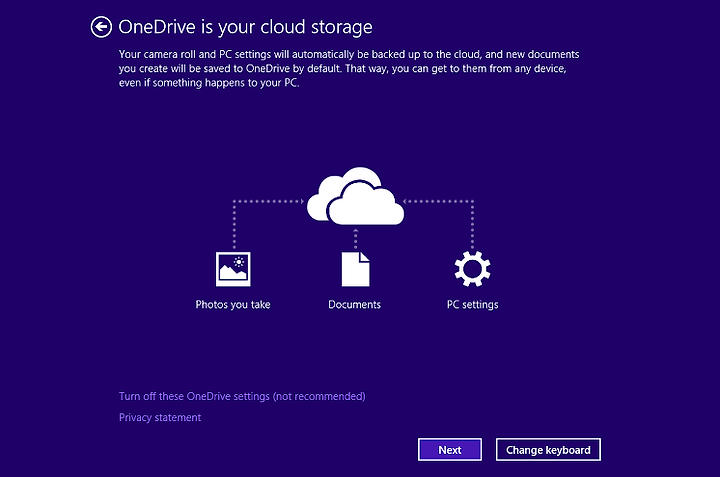This screenshot has width=720, height=477.
Task: Click the 'OneDrive is your cloud storage' heading
Action: 245,27
